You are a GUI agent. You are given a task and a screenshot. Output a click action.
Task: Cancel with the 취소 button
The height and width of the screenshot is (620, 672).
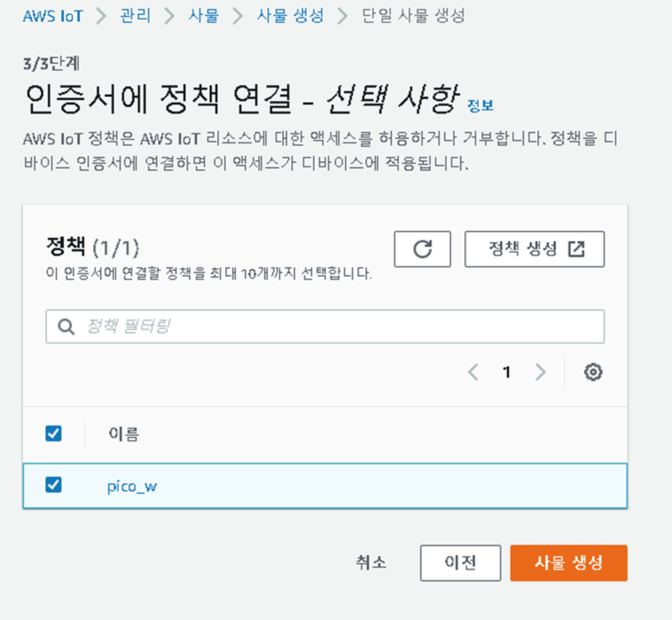371,562
